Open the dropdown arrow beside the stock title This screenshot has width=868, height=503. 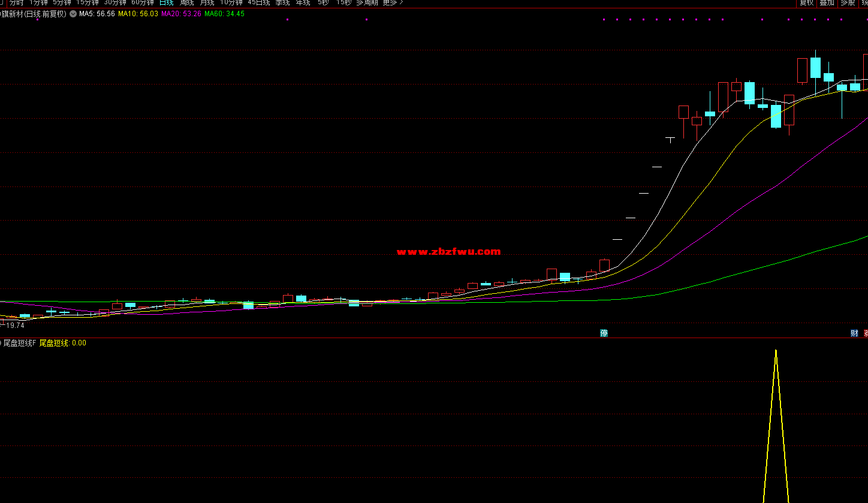click(73, 14)
